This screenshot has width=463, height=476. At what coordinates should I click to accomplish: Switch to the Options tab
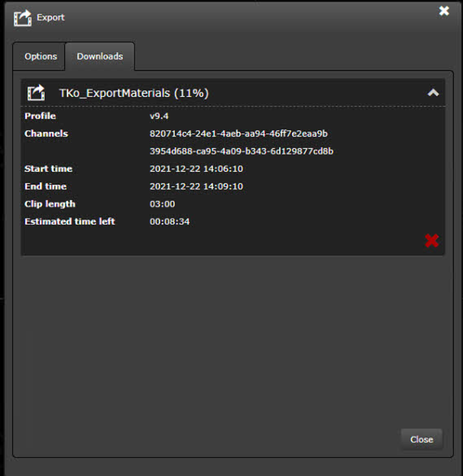[x=40, y=57]
